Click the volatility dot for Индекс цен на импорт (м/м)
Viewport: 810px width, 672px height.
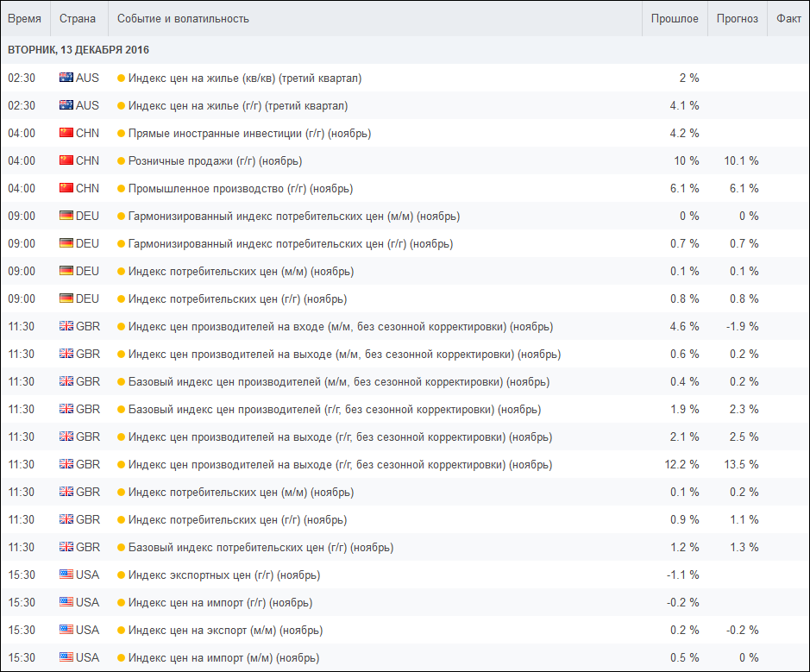pos(122,658)
